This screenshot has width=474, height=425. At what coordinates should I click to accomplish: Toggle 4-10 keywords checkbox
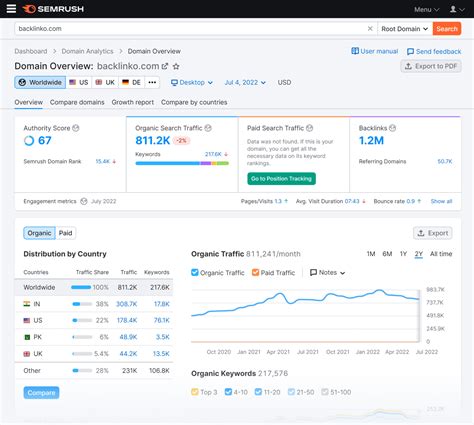(228, 392)
